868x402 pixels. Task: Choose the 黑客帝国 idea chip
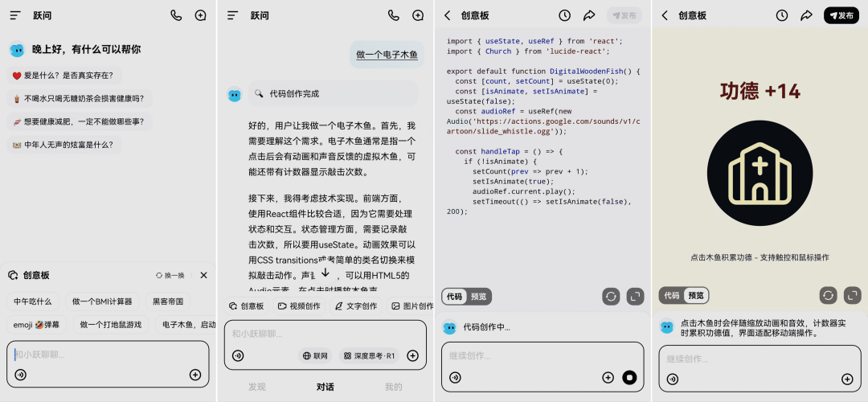tap(168, 301)
